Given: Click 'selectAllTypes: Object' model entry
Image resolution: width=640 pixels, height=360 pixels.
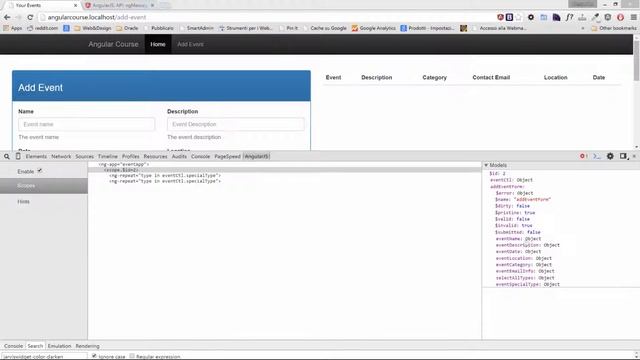Looking at the screenshot, I should point(525,278).
